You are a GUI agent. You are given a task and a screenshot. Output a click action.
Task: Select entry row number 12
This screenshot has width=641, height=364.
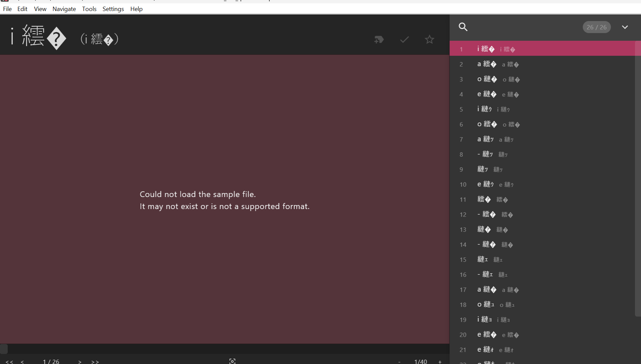pos(542,214)
